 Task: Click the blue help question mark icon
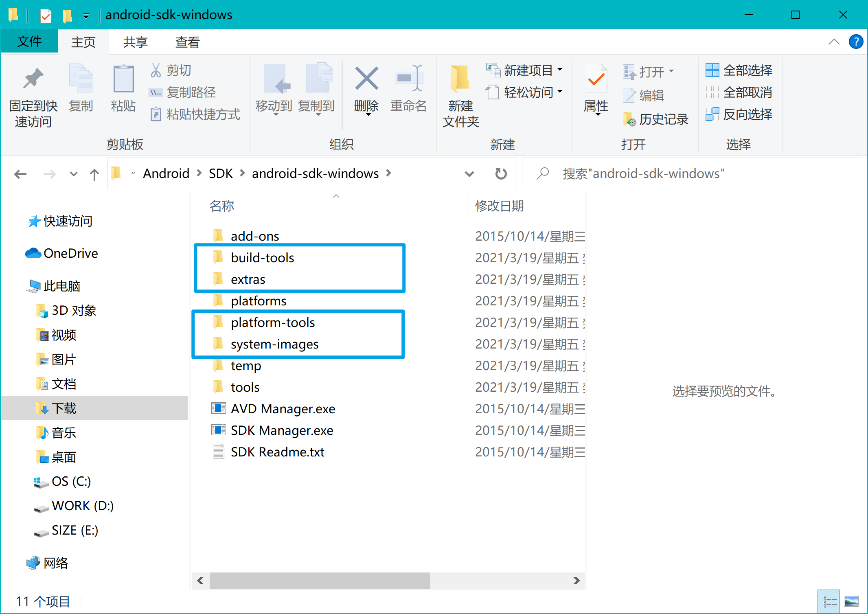856,42
